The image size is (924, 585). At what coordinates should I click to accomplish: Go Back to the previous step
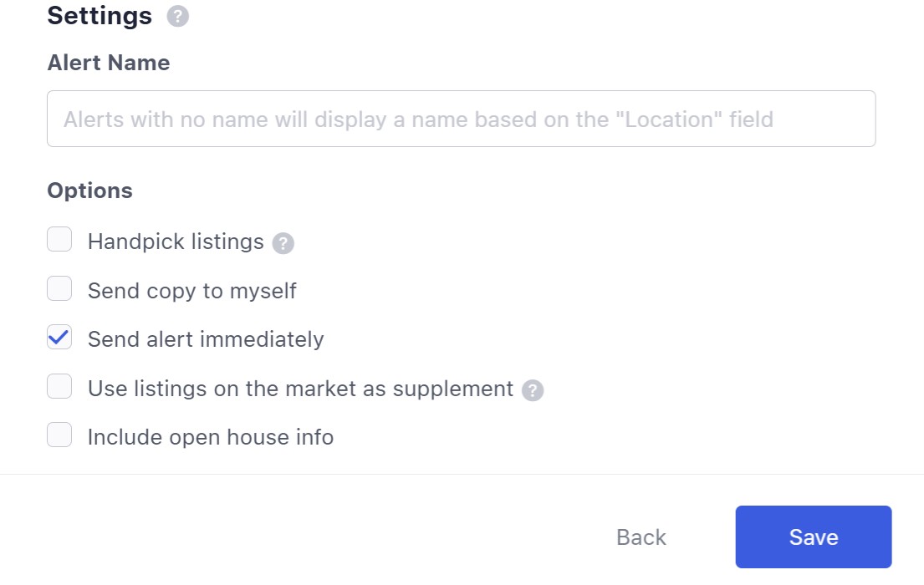[x=641, y=537]
